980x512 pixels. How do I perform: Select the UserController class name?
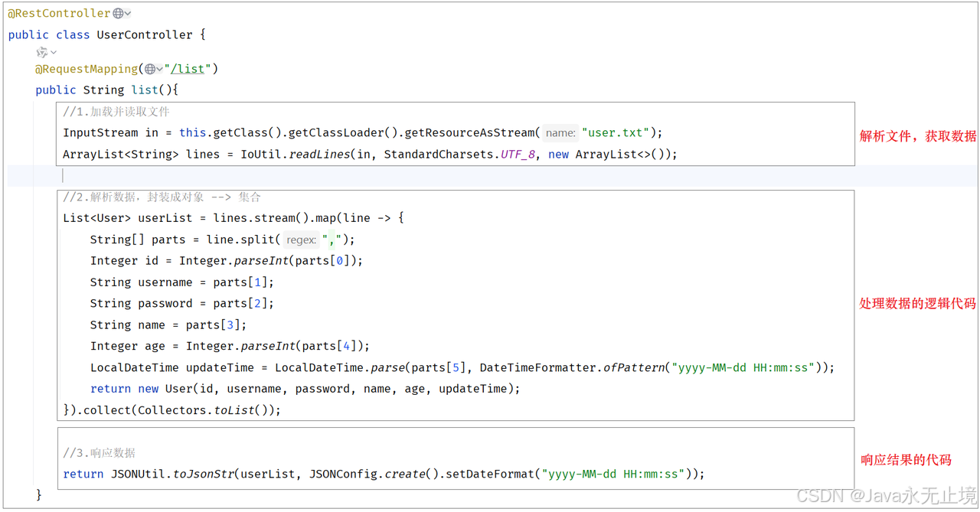[145, 34]
